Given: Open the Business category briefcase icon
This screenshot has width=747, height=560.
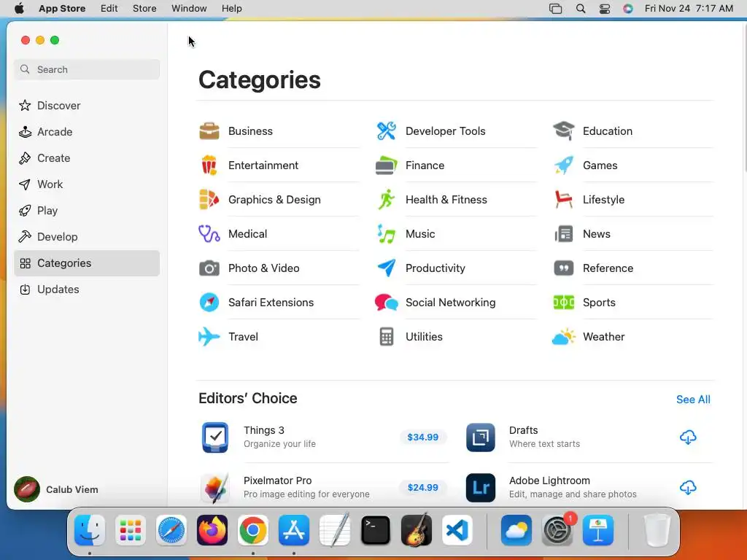Looking at the screenshot, I should 209,131.
